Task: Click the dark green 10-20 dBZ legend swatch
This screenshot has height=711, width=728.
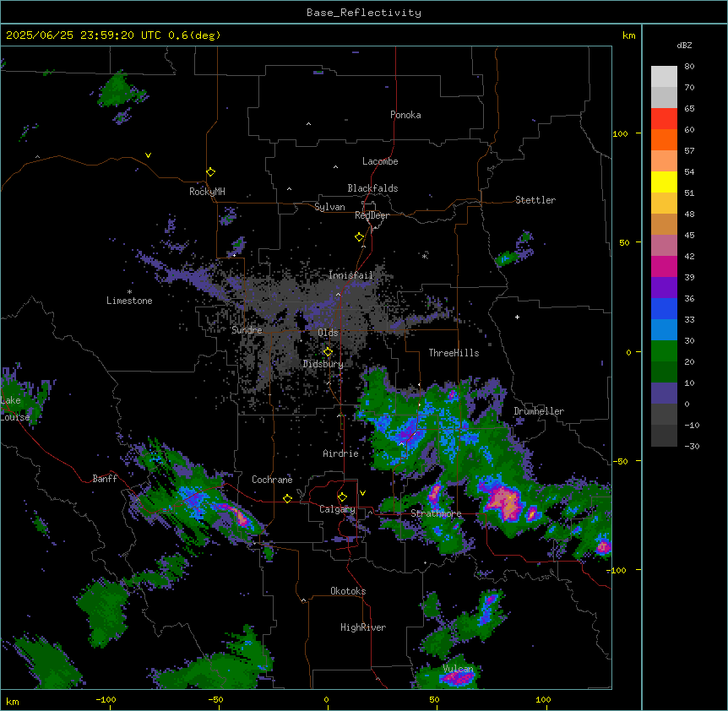Action: point(664,372)
